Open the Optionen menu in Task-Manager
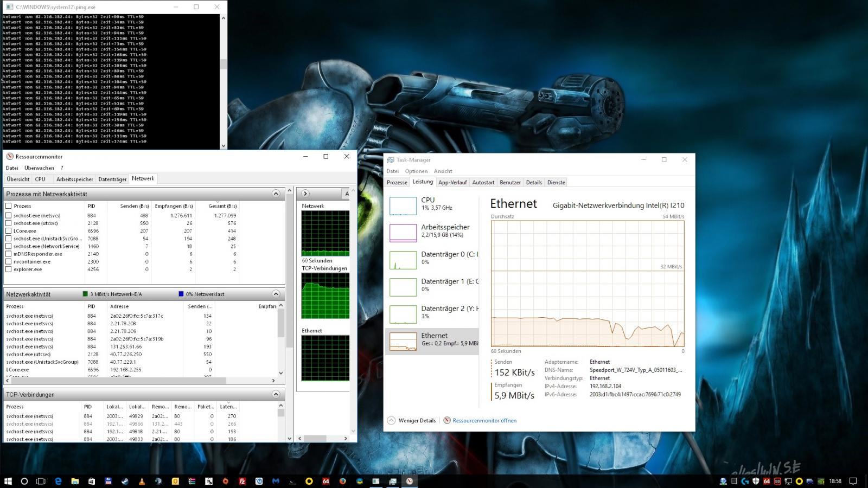This screenshot has width=868, height=488. click(416, 171)
